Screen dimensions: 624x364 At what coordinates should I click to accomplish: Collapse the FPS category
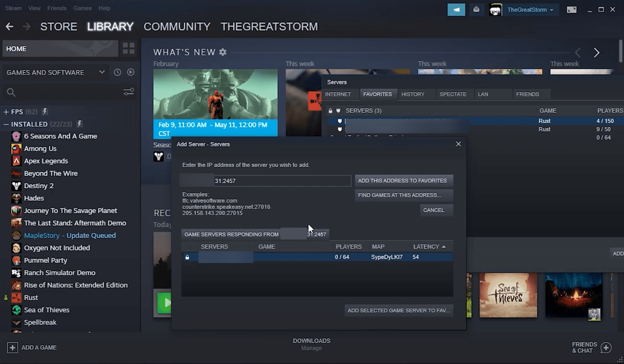click(x=6, y=112)
